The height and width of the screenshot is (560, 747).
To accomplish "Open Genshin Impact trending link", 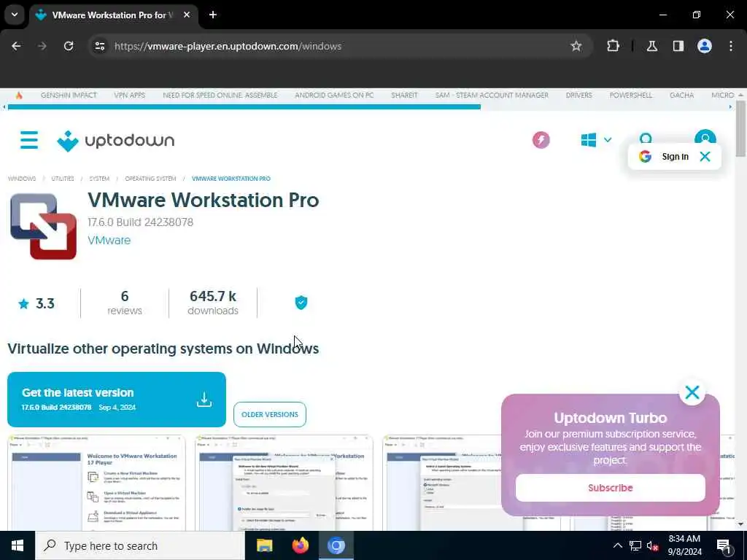I will [x=69, y=96].
